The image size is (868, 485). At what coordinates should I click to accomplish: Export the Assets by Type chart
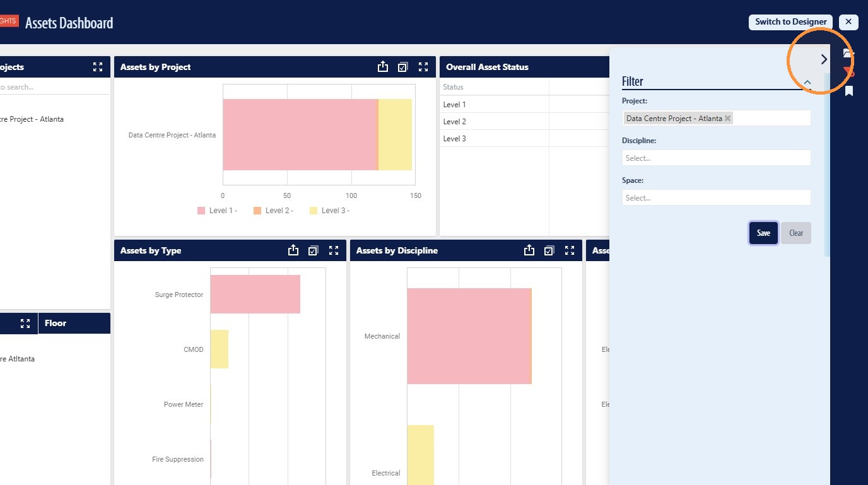[293, 250]
